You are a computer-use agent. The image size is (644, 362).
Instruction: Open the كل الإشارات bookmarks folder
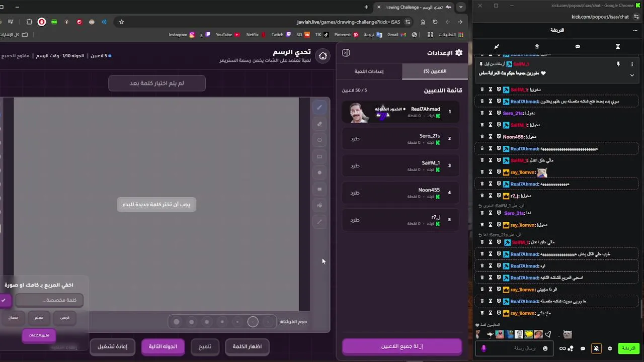pyautogui.click(x=15, y=35)
